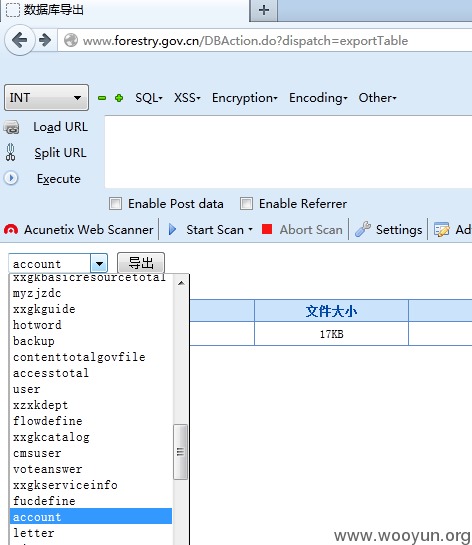Open the INT type dropdown
472x545 pixels.
pyautogui.click(x=46, y=98)
